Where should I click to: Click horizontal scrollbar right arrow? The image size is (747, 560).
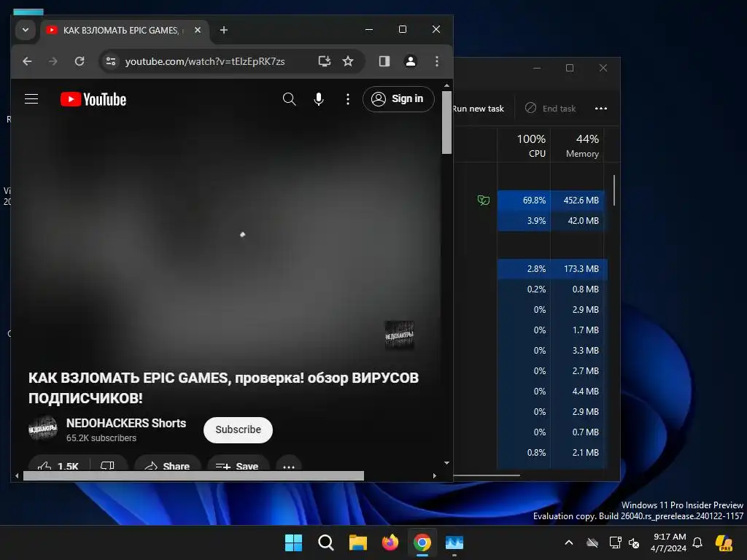coord(435,475)
